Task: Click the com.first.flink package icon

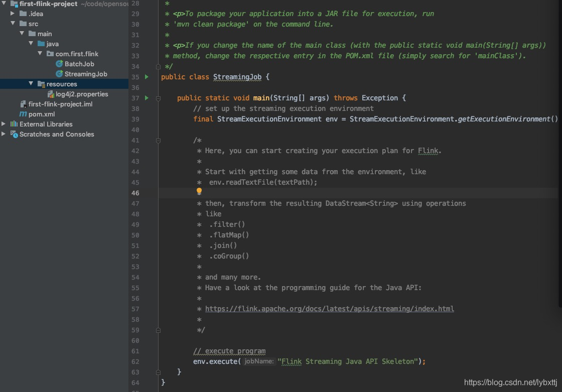Action: pos(50,54)
